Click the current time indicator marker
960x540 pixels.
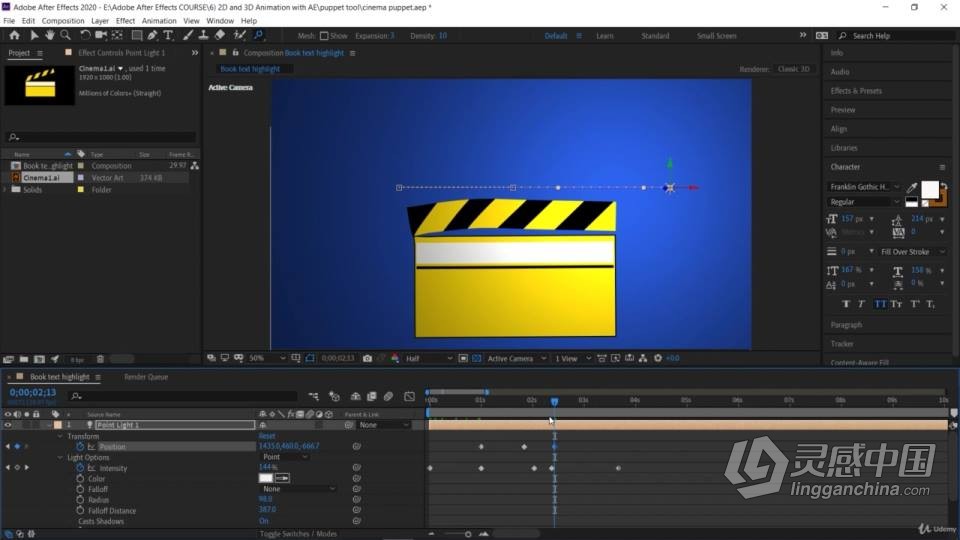pyautogui.click(x=555, y=402)
